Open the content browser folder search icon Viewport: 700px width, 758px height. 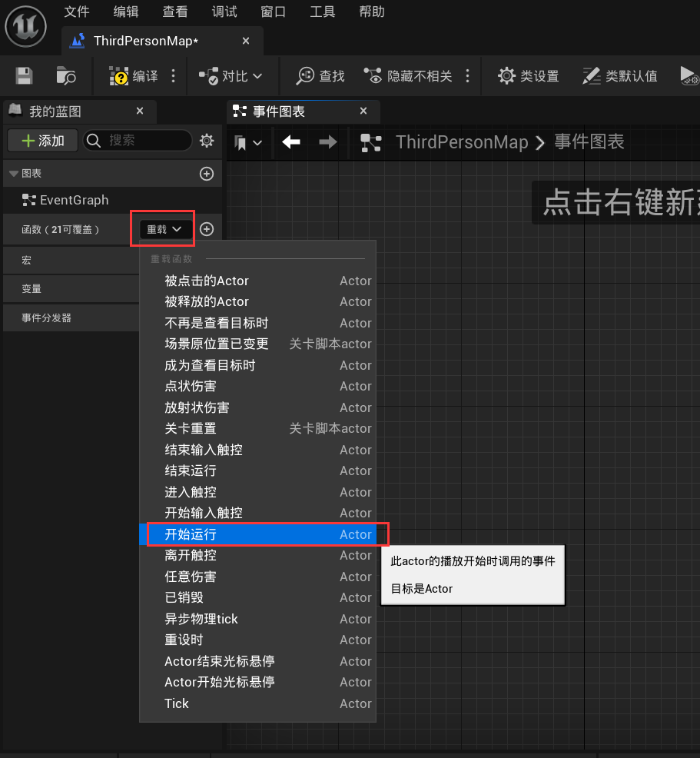point(66,76)
